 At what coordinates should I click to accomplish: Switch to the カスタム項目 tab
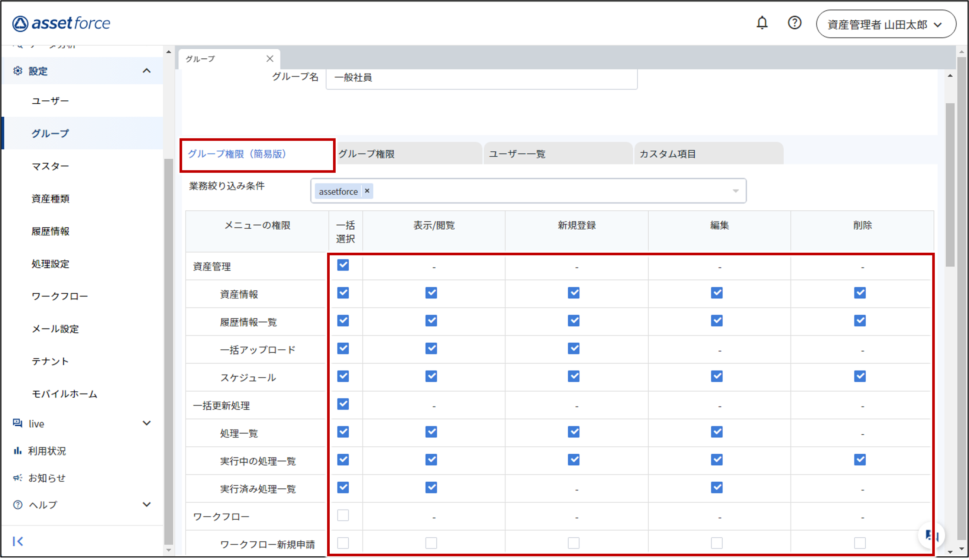(709, 153)
